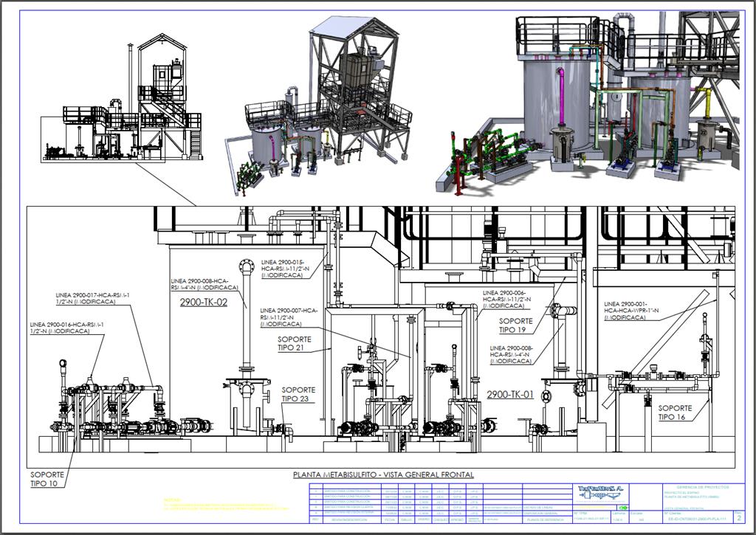
Task: Click the LINEA 2900-015-HCA line label
Action: [285, 269]
